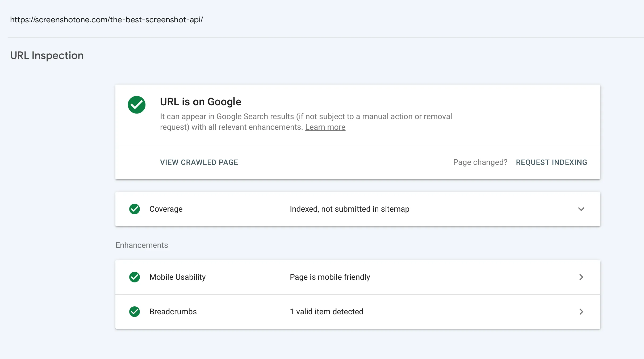The width and height of the screenshot is (644, 359).
Task: Select the inspected URL in the search field
Action: point(106,20)
